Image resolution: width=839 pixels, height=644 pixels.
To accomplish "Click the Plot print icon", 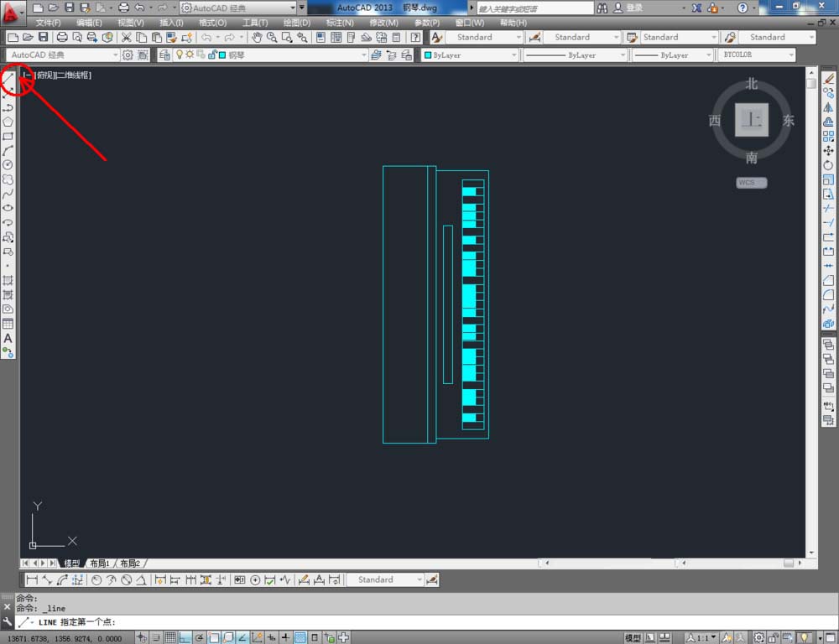I will pyautogui.click(x=62, y=37).
